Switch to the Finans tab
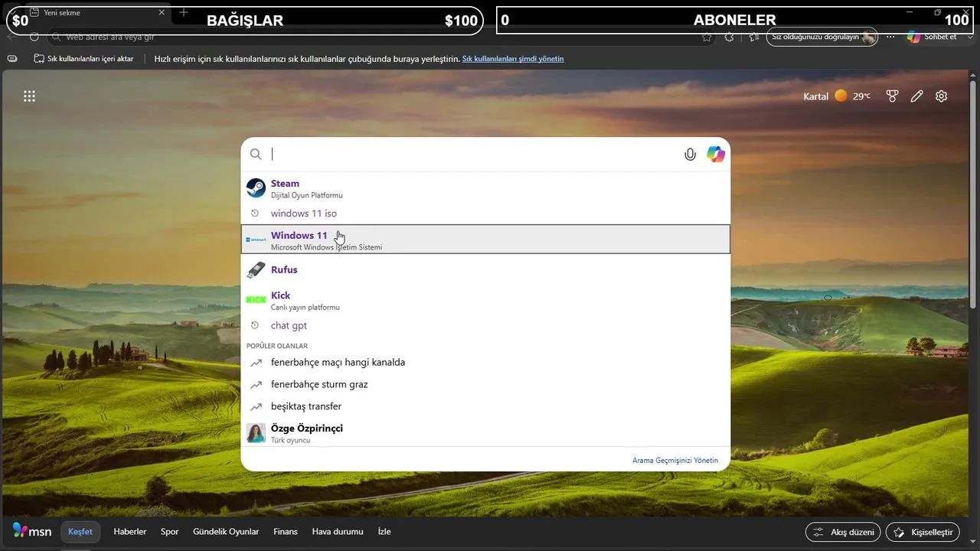 [286, 532]
